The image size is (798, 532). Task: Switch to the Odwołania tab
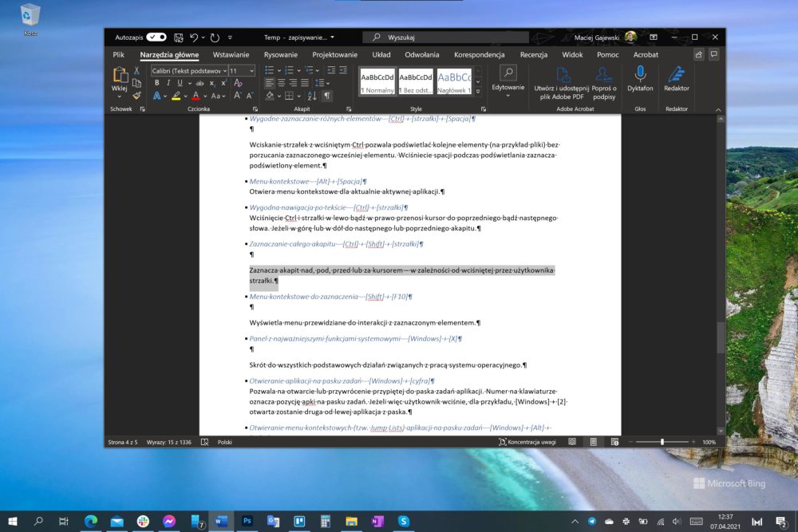422,54
